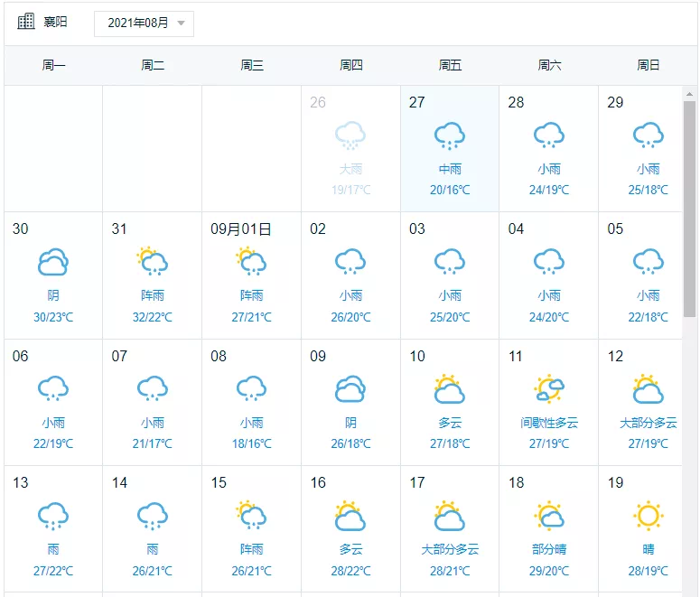Screen dimensions: 700x597
Task: Select the 30/23℃ temperature on day 30
Action: (53, 317)
